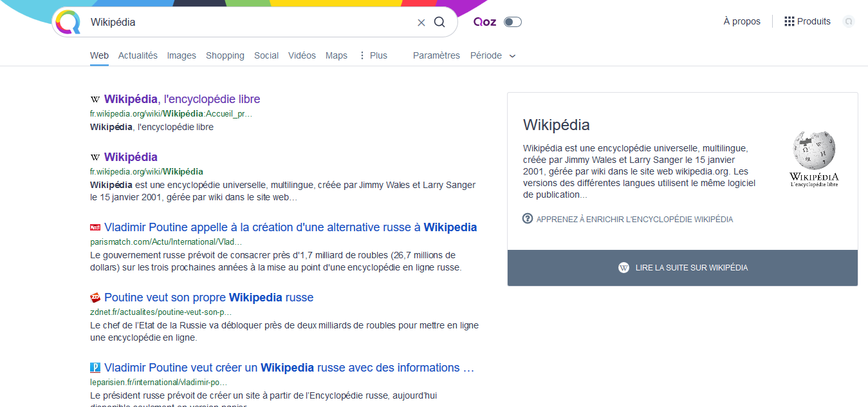
Task: Select the Web tab
Action: 99,55
